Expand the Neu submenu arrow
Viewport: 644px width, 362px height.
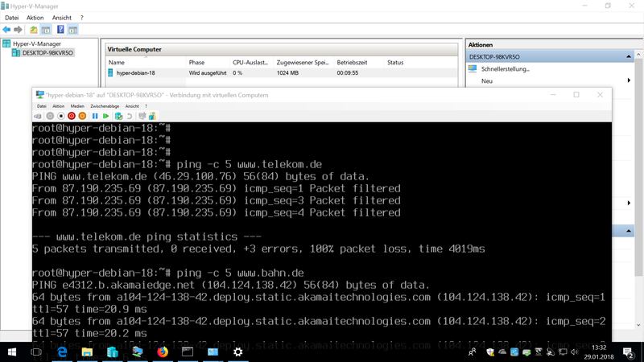pos(629,80)
